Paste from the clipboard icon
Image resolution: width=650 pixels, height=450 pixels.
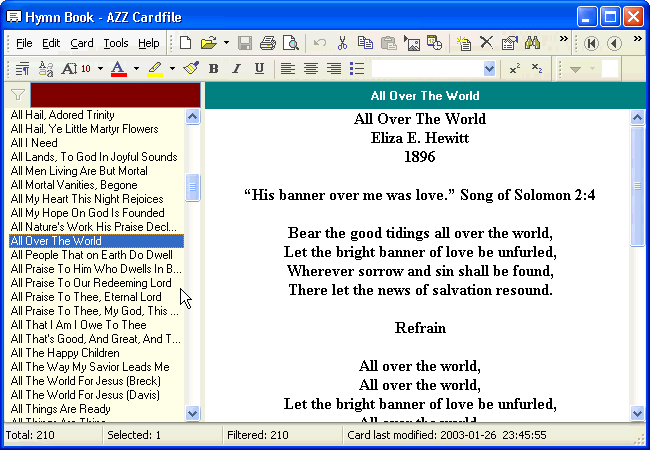pyautogui.click(x=388, y=43)
